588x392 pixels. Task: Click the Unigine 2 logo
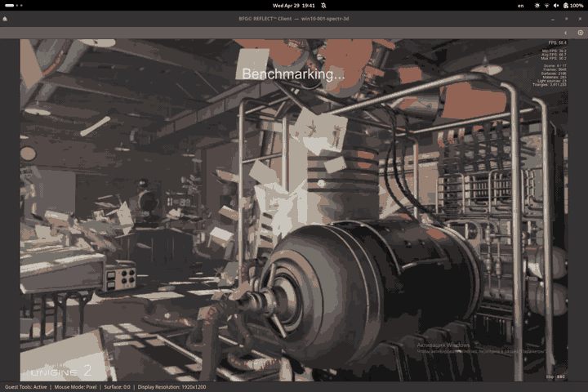pyautogui.click(x=57, y=371)
